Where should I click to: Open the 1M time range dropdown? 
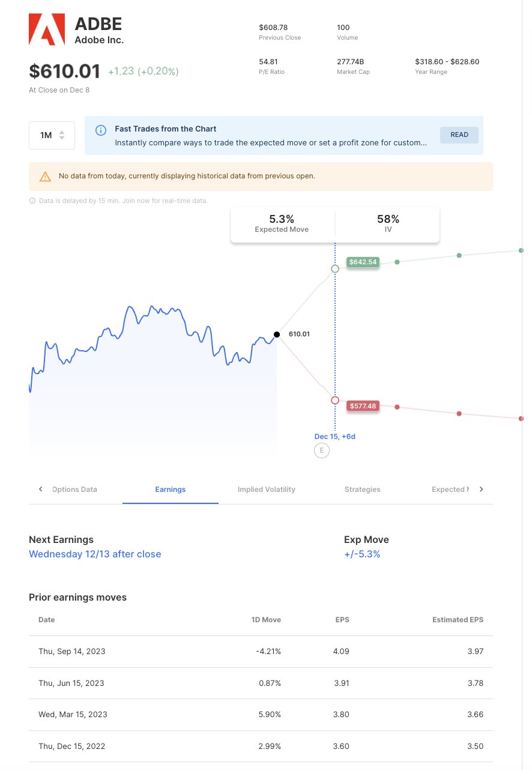pos(52,135)
